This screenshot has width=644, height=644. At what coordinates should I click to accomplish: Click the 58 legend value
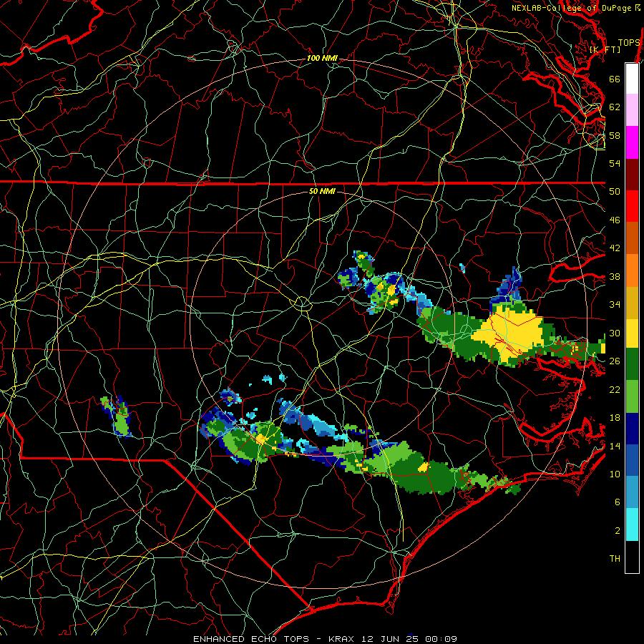tap(615, 135)
